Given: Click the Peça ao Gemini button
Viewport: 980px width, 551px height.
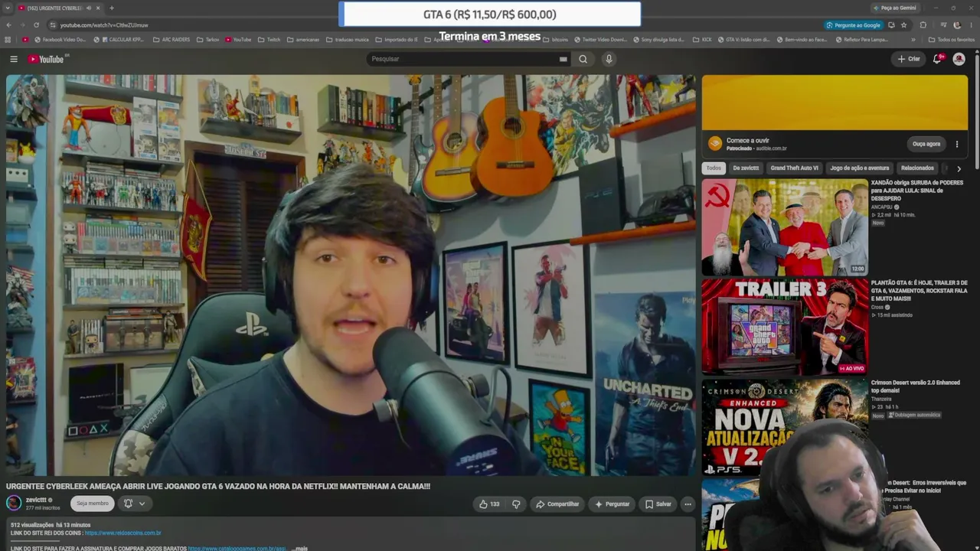Looking at the screenshot, I should click(894, 8).
